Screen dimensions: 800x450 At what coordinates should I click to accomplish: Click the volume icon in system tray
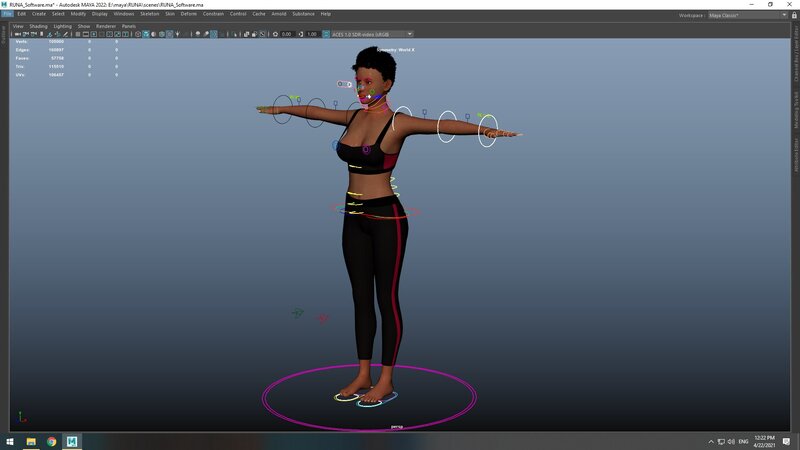click(730, 440)
